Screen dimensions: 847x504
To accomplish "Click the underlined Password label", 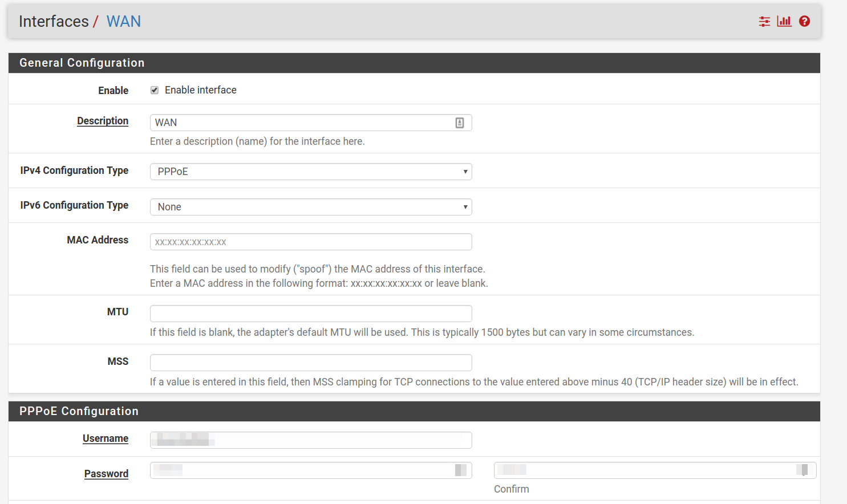I will click(x=106, y=473).
